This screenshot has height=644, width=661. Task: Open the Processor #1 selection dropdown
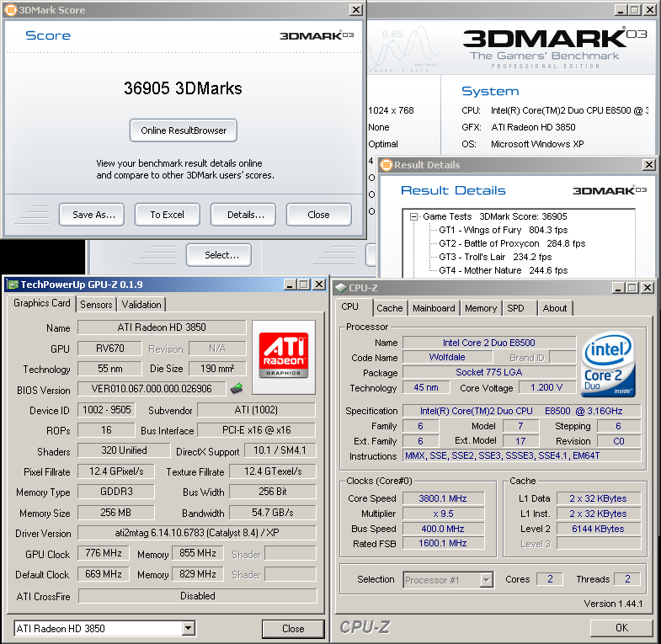[487, 580]
